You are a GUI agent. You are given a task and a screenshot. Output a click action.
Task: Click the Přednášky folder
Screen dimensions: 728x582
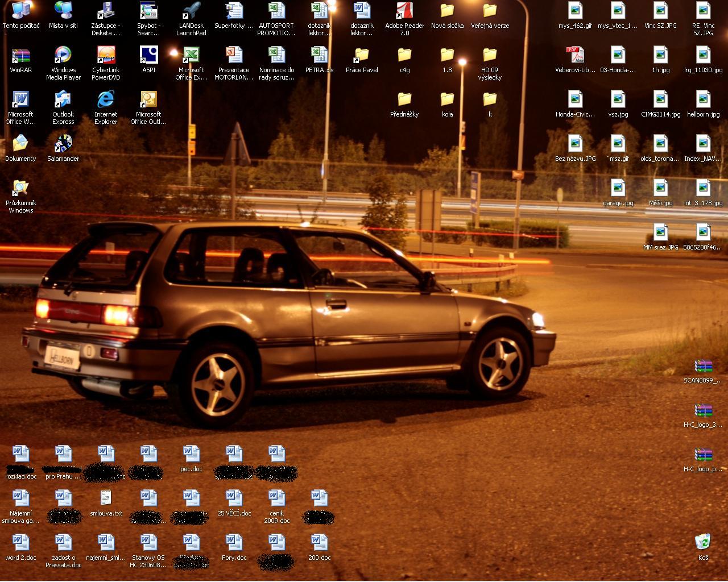click(x=404, y=100)
